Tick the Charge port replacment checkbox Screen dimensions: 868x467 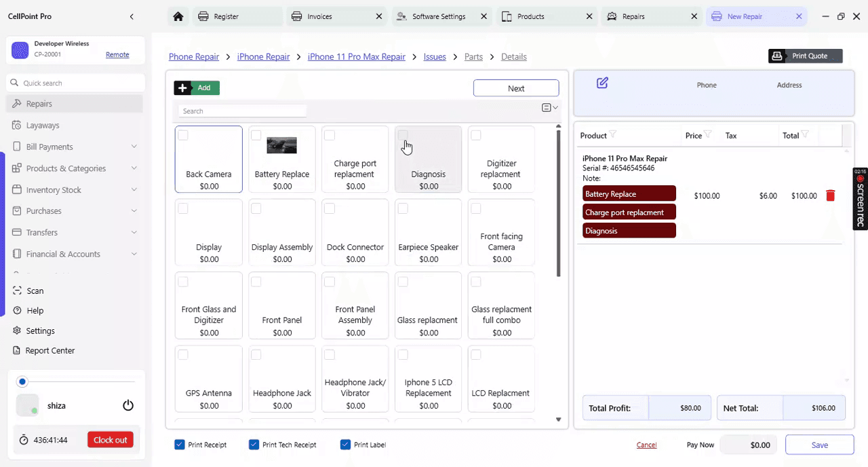[330, 135]
